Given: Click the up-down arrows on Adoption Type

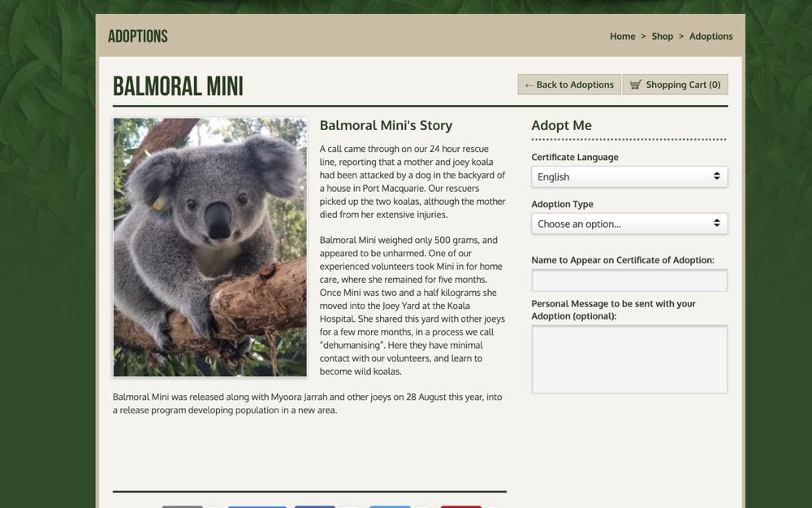Looking at the screenshot, I should click(x=716, y=224).
